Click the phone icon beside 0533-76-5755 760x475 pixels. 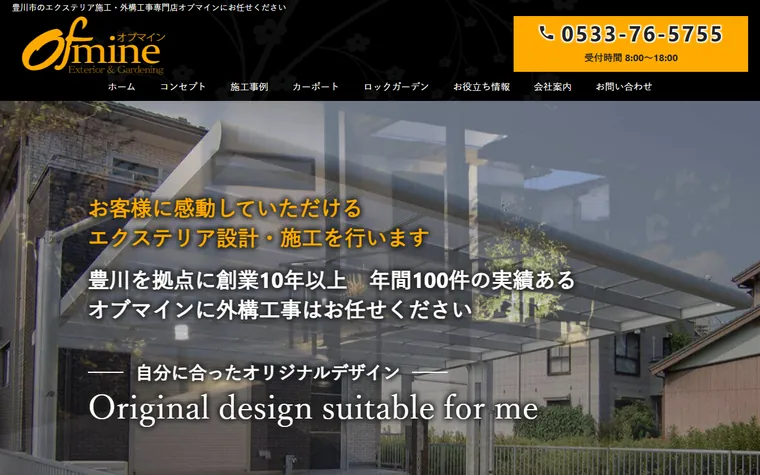pyautogui.click(x=546, y=33)
